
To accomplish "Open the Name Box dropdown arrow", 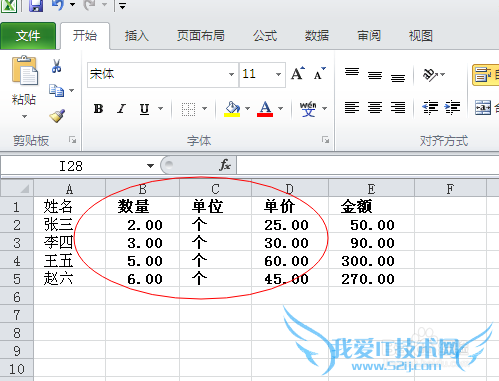I will coord(150,166).
